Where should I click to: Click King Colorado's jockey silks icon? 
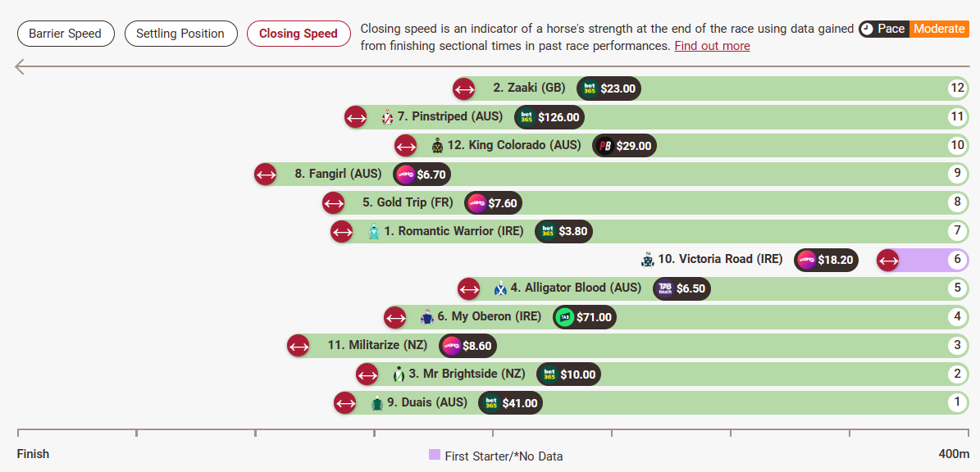(437, 146)
